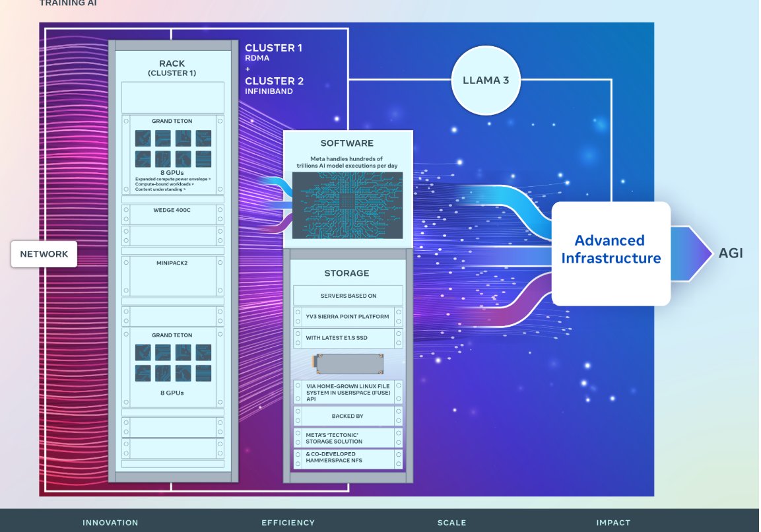761x532 pixels.
Task: Open 'Content understanding >' link
Action: (160, 189)
